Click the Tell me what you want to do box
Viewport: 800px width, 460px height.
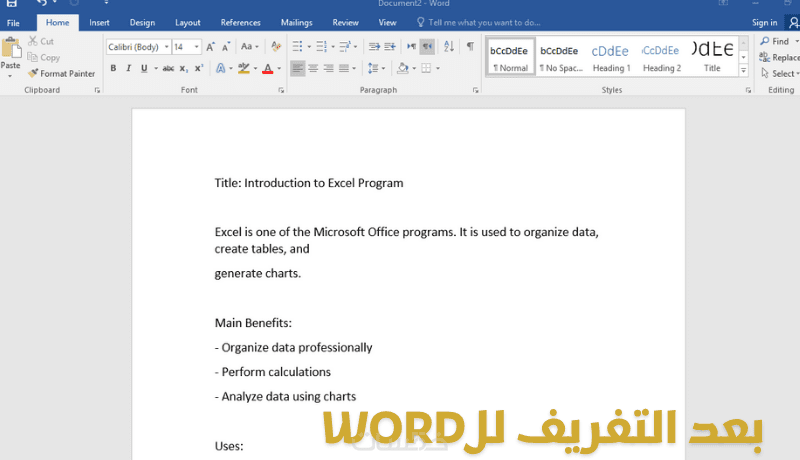coord(479,22)
